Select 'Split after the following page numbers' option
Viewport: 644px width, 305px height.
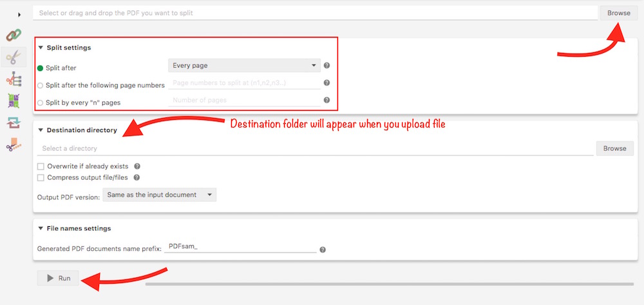tap(41, 85)
